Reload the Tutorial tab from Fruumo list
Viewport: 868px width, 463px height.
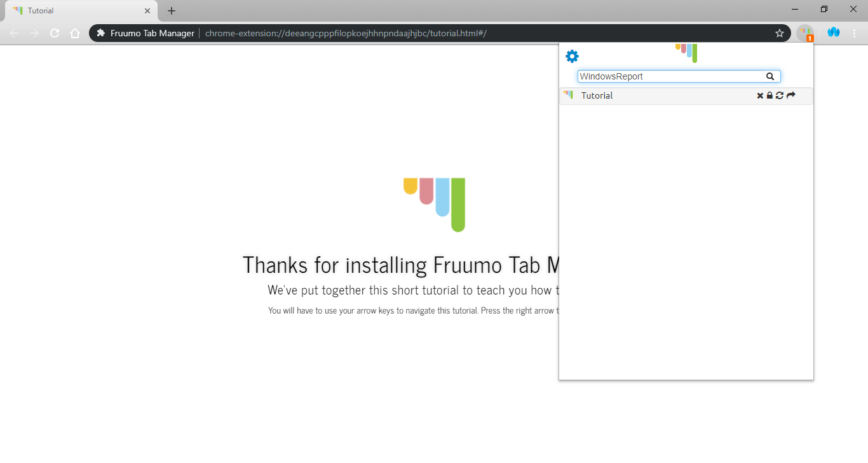click(780, 95)
